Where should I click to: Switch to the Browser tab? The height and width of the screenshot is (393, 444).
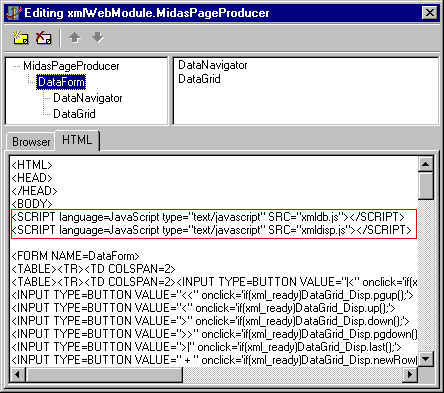pos(31,142)
